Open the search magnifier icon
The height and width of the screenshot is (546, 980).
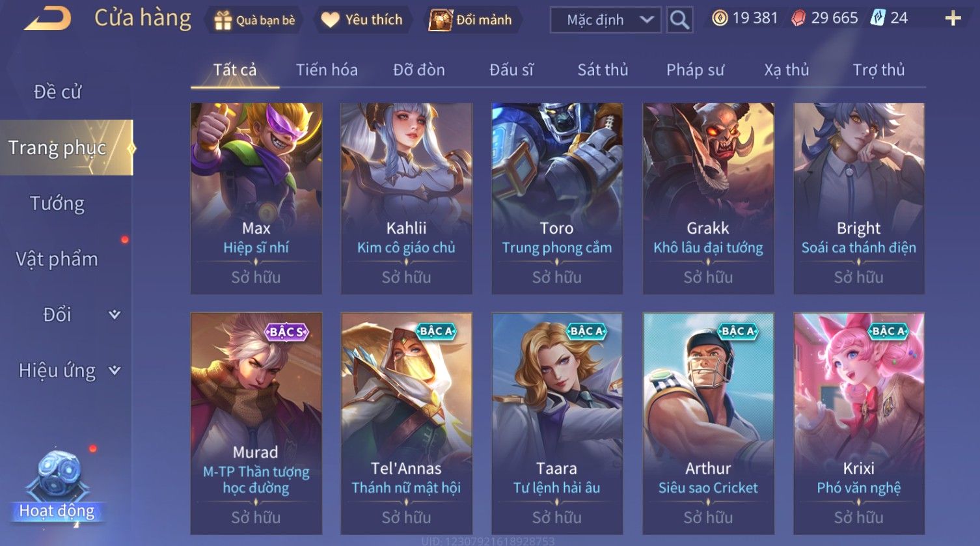click(x=679, y=20)
